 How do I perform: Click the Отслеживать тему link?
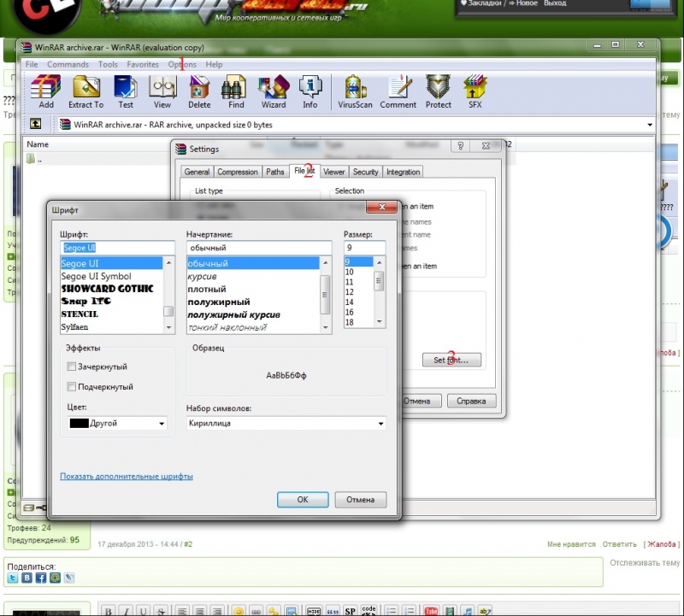click(x=645, y=562)
